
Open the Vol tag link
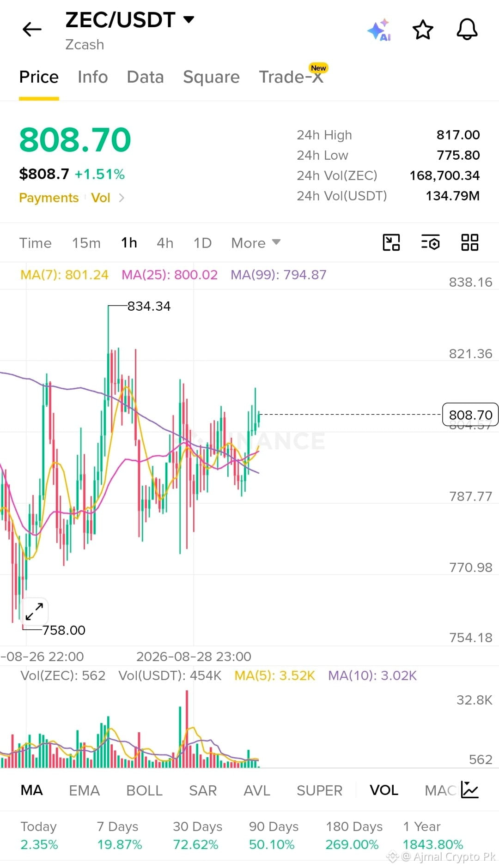click(100, 198)
